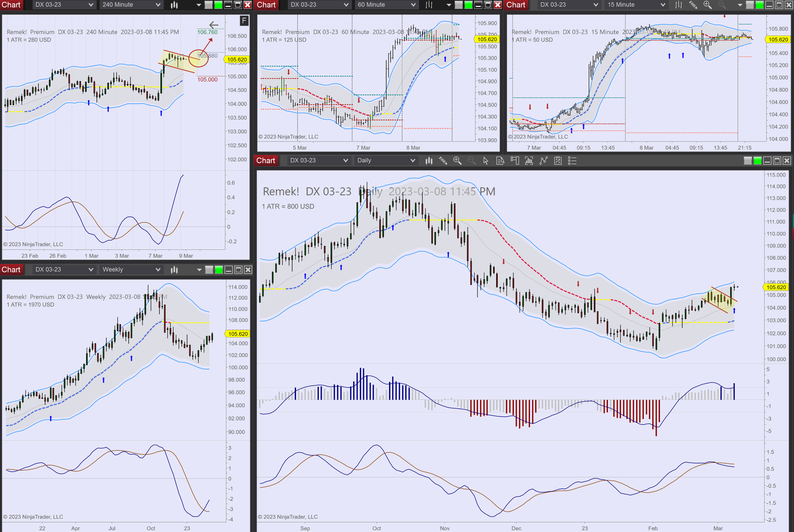Open bar style icon in Daily chart
794x532 pixels.
pos(429,161)
